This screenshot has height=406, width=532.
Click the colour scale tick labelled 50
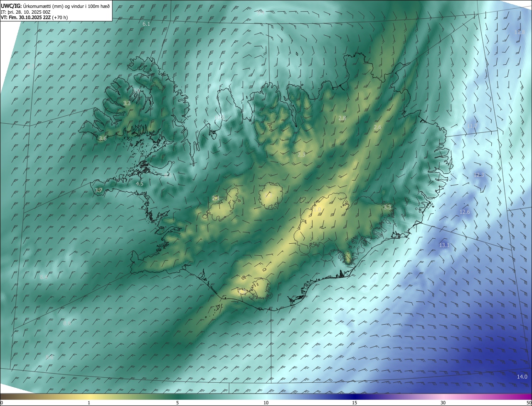coord(529,403)
